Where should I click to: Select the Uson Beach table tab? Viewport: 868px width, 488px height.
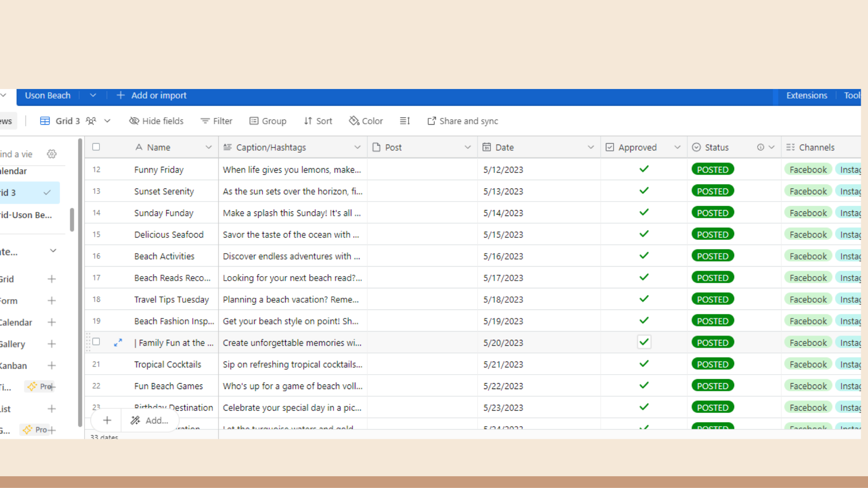click(x=47, y=95)
